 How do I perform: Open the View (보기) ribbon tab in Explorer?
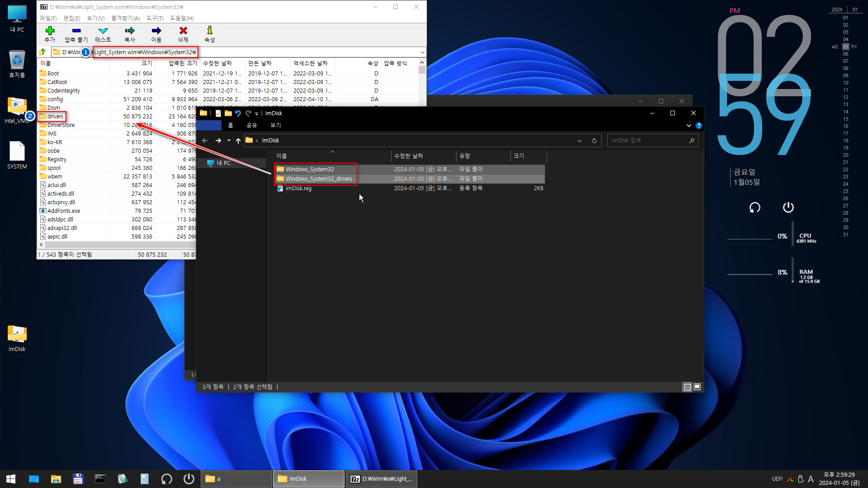pyautogui.click(x=276, y=125)
